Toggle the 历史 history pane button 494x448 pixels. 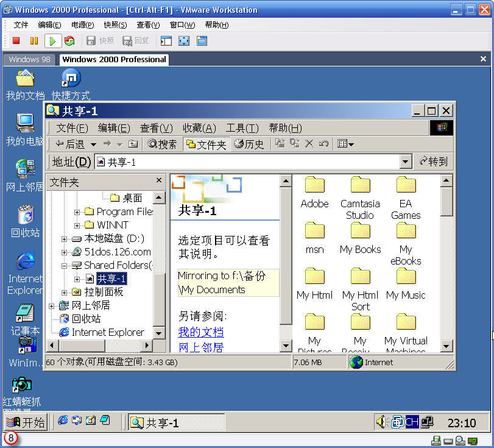point(249,144)
